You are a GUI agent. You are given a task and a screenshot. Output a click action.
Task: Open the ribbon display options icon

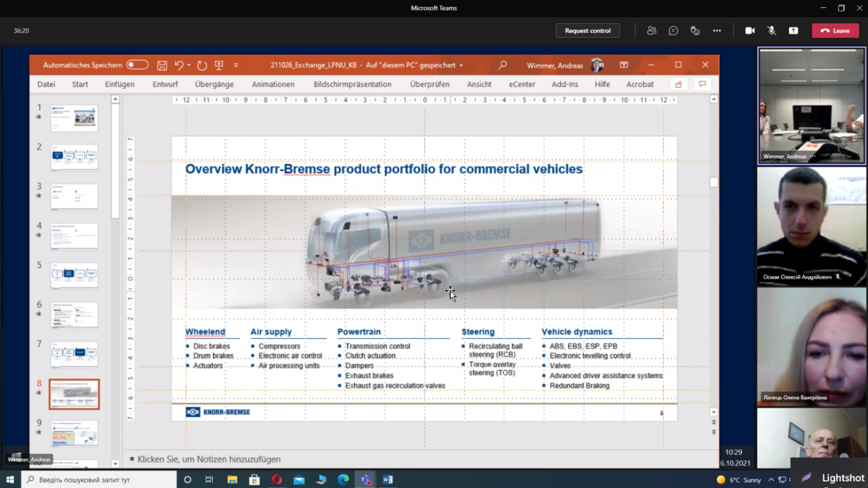pos(624,65)
